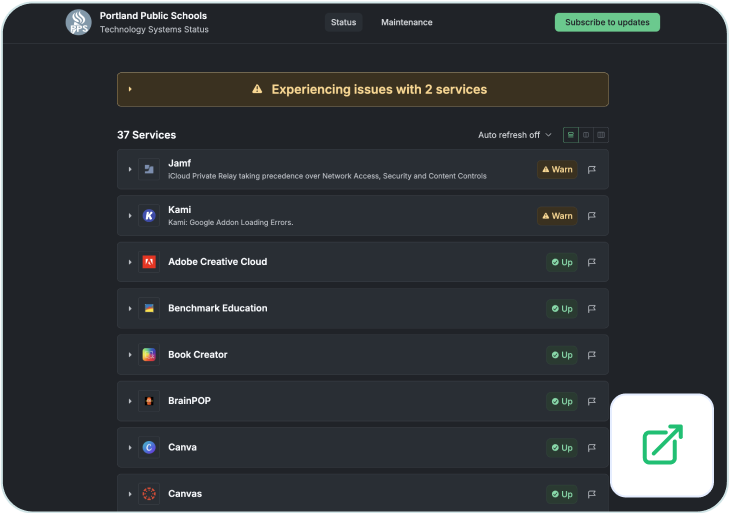Click the flag icon for Kami
The width and height of the screenshot is (729, 513).
pos(592,215)
